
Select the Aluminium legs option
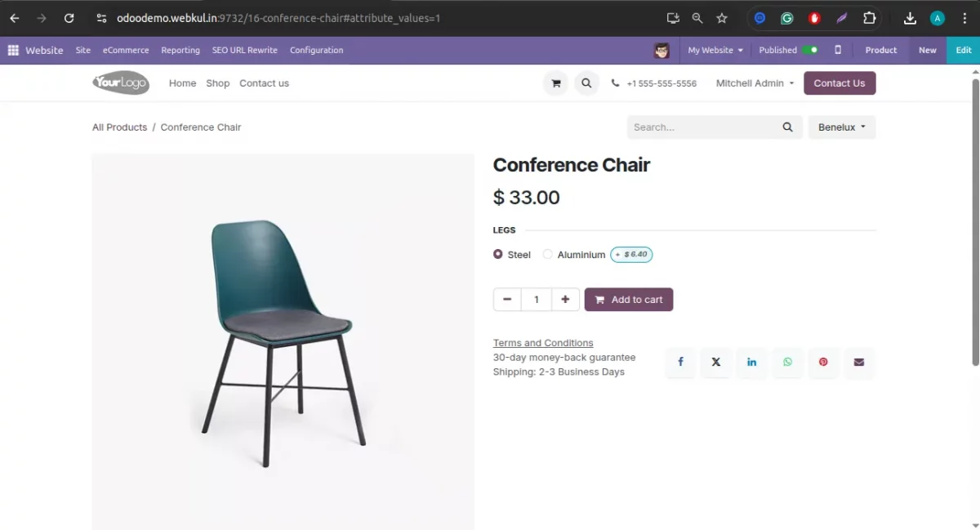tap(547, 254)
